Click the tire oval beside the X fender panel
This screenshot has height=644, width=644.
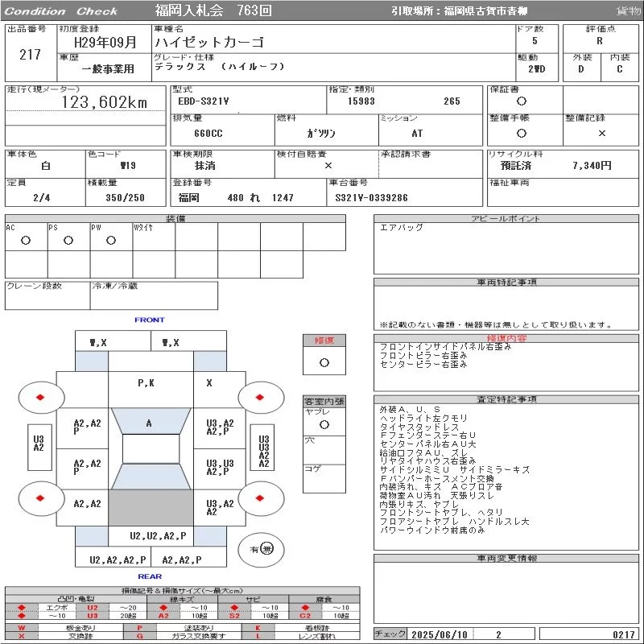click(x=261, y=397)
